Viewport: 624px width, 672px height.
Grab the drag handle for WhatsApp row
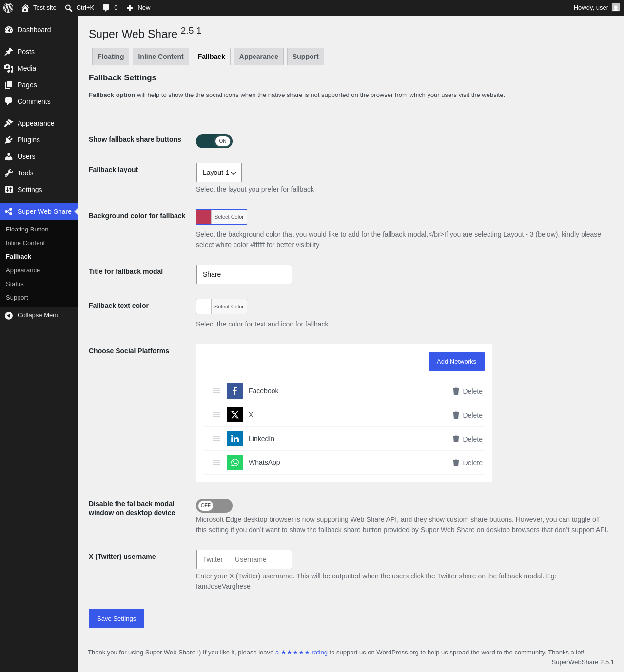coord(216,462)
